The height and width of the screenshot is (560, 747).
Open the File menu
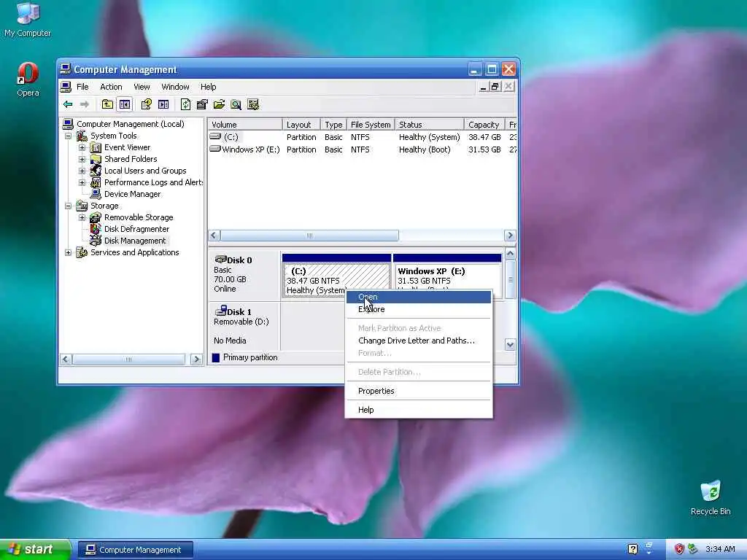coord(82,87)
